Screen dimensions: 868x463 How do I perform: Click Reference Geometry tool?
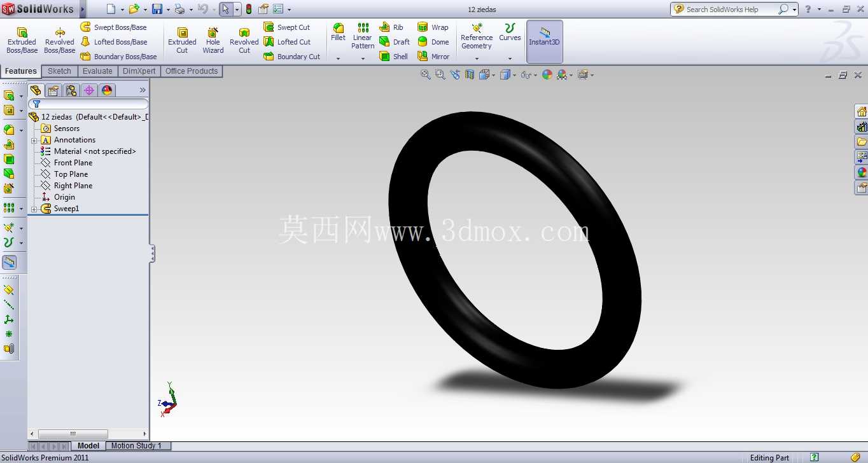coord(477,36)
